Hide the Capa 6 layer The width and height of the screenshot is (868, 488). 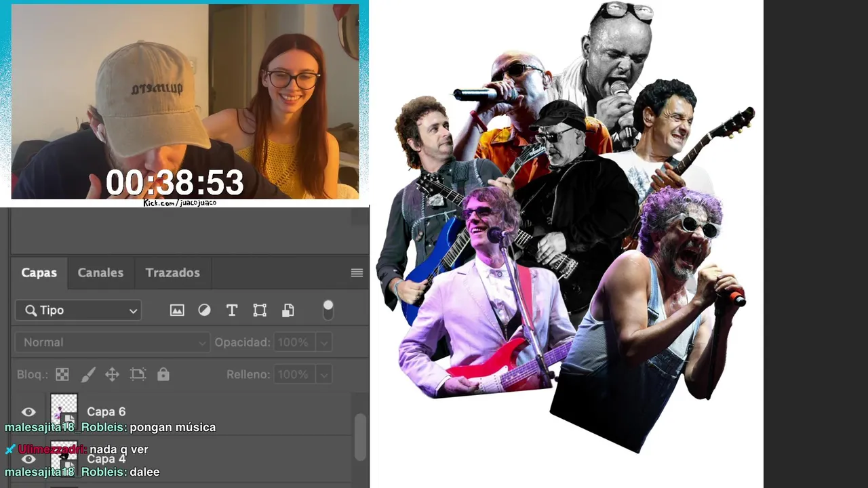(x=28, y=411)
